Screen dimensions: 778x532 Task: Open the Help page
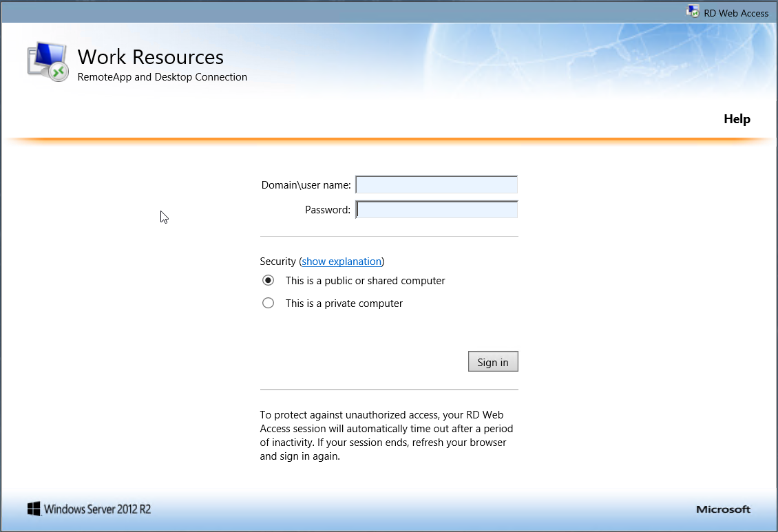pyautogui.click(x=737, y=119)
